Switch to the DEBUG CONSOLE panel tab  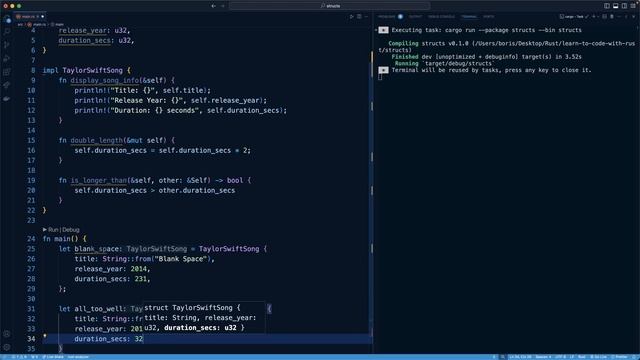441,17
